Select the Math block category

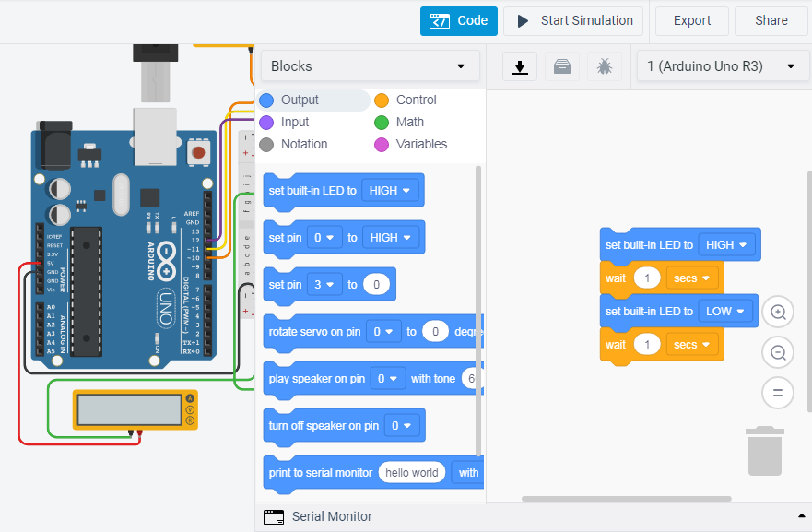(401, 122)
